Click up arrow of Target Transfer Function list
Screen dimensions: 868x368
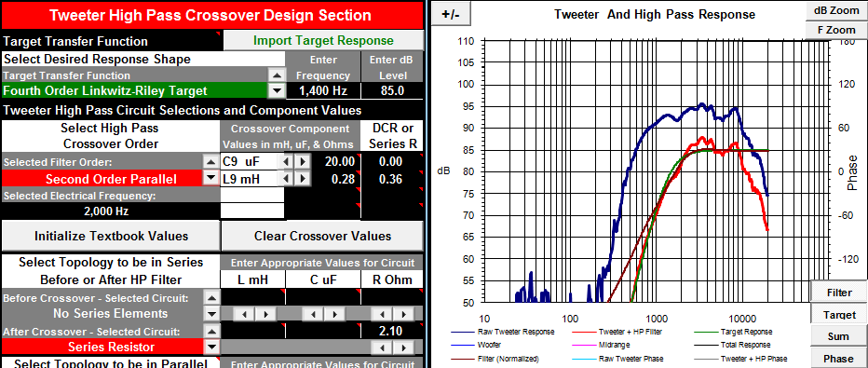point(277,75)
